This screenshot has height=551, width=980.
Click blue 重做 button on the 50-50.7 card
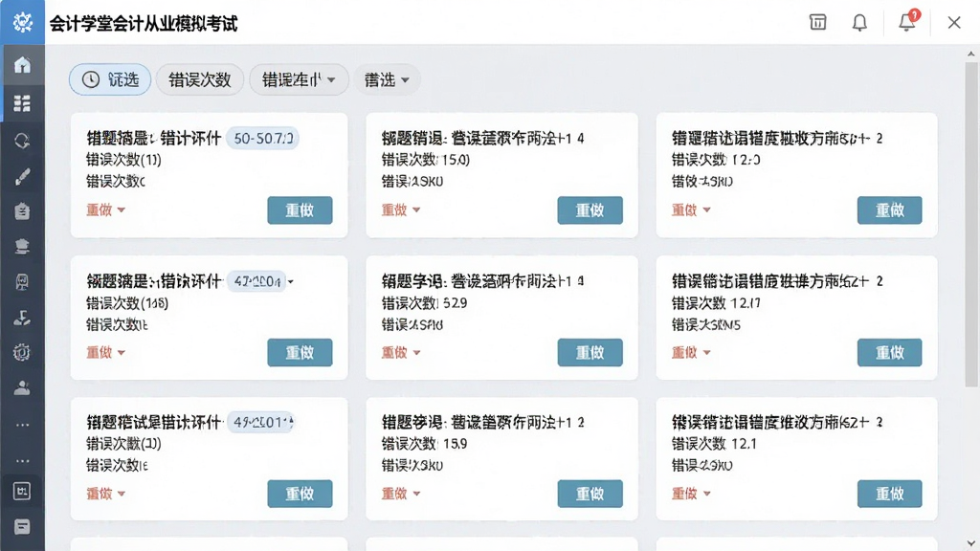[x=300, y=209]
